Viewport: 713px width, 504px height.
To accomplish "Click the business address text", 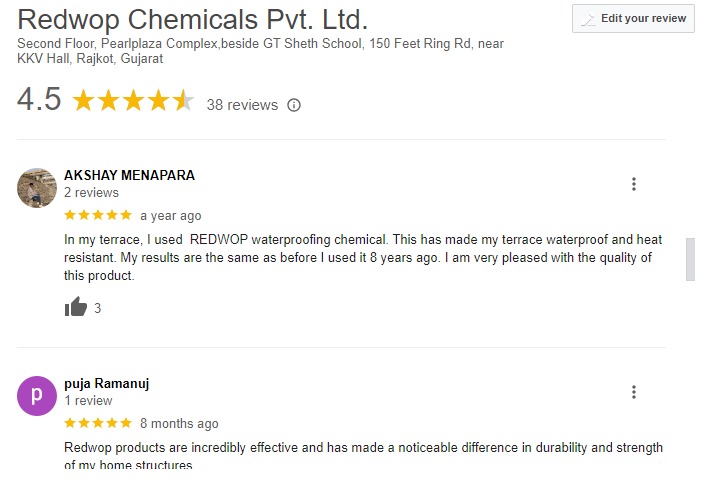I will coord(260,51).
